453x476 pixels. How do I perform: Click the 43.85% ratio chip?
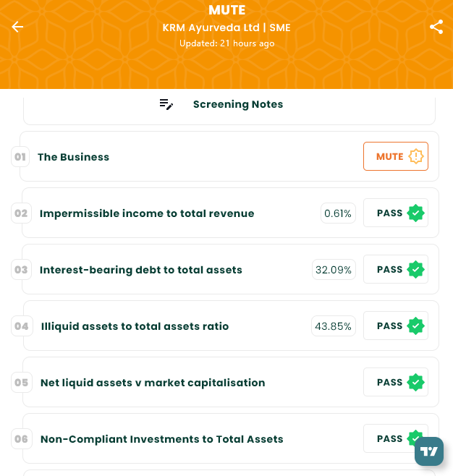click(333, 326)
